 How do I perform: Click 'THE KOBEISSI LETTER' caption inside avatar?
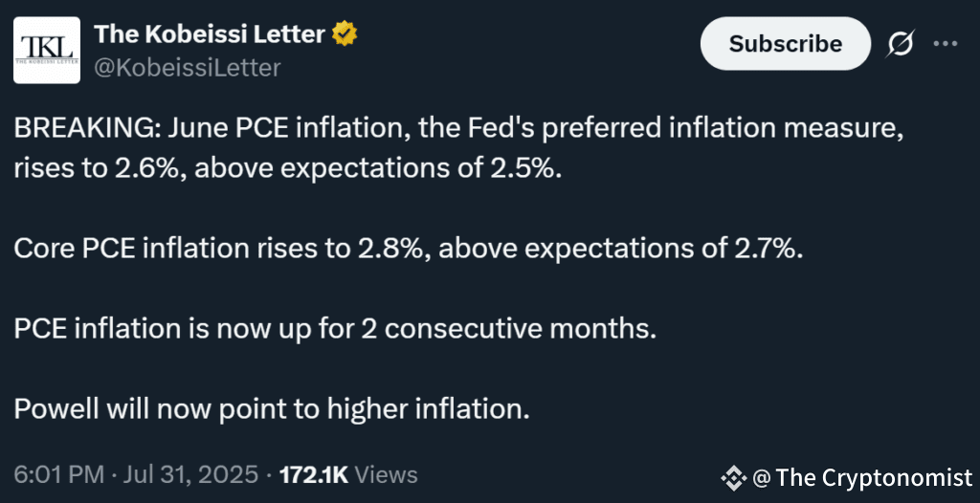[47, 62]
